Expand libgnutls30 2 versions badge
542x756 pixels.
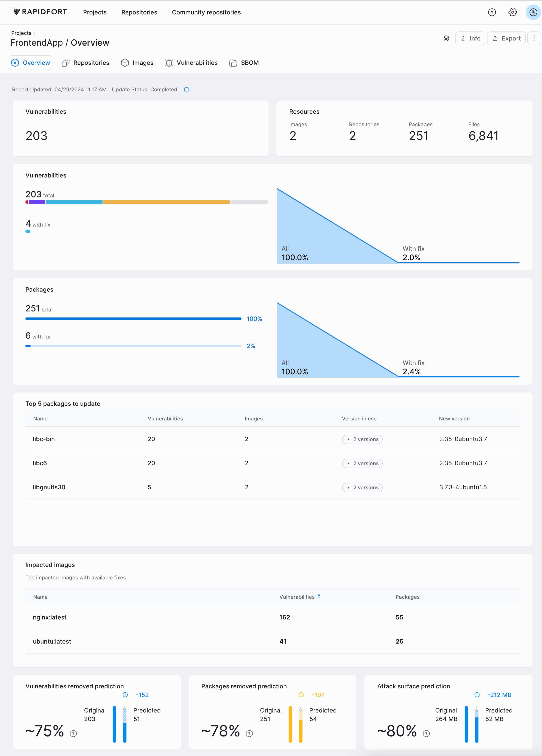click(362, 487)
